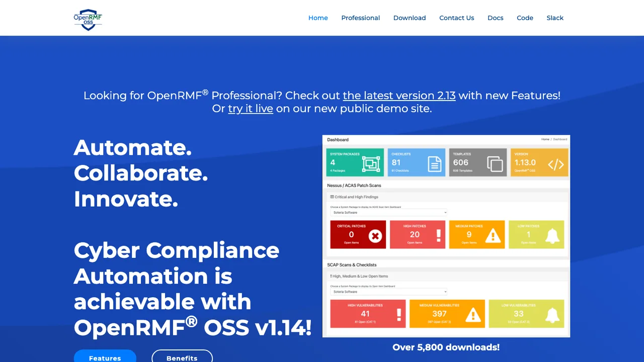Click the Version code brackets icon
The height and width of the screenshot is (362, 644).
[x=556, y=164]
